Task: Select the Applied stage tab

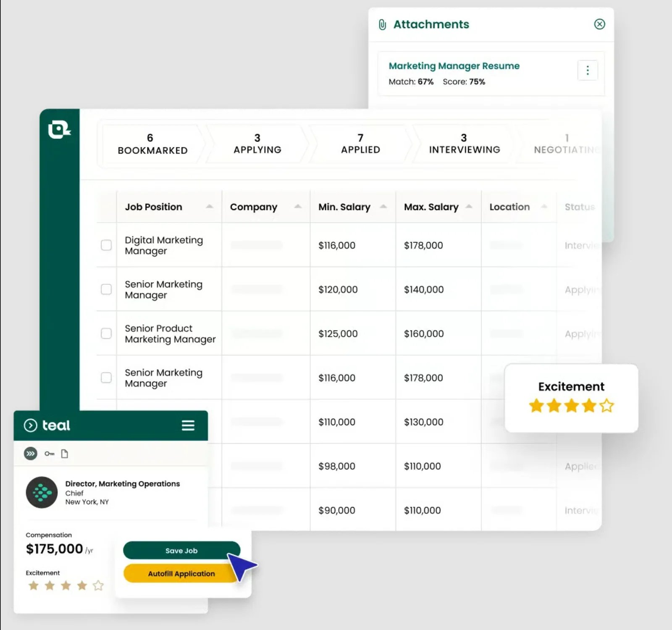Action: coord(360,144)
